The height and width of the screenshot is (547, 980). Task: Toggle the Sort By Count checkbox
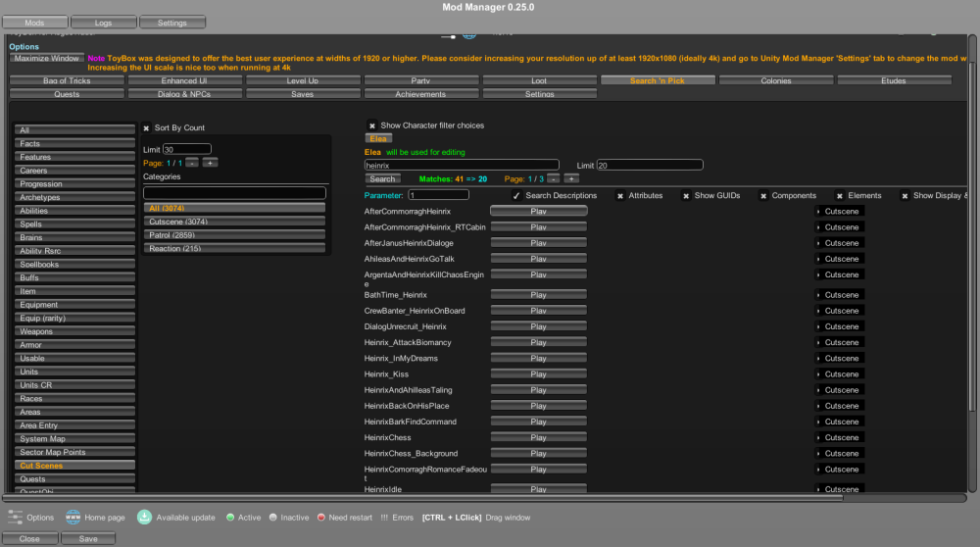click(147, 128)
